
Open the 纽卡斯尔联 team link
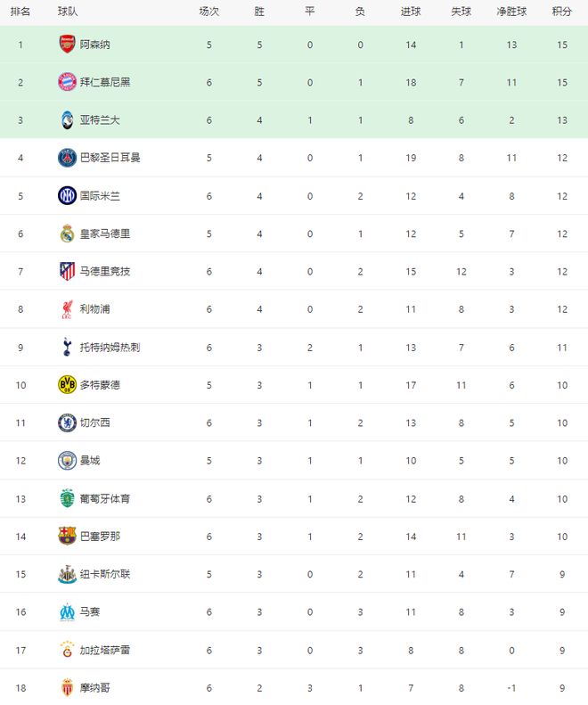pyautogui.click(x=105, y=574)
